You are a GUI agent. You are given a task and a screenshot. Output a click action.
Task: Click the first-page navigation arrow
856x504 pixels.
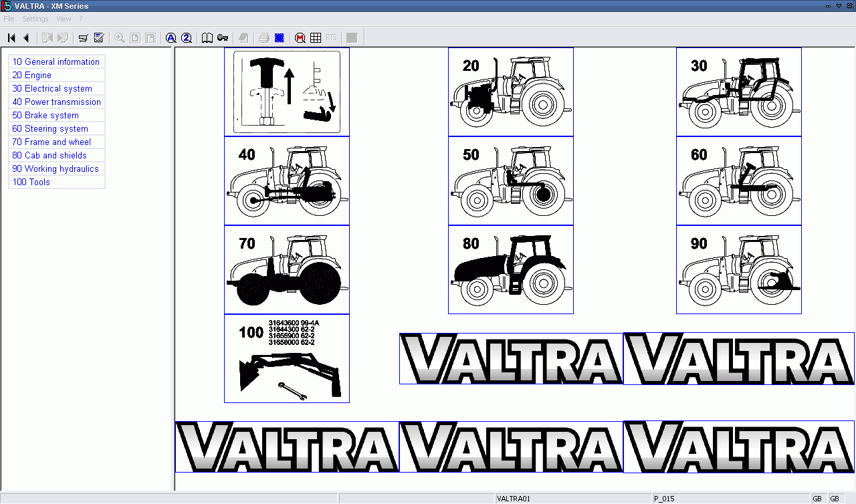click(x=11, y=37)
